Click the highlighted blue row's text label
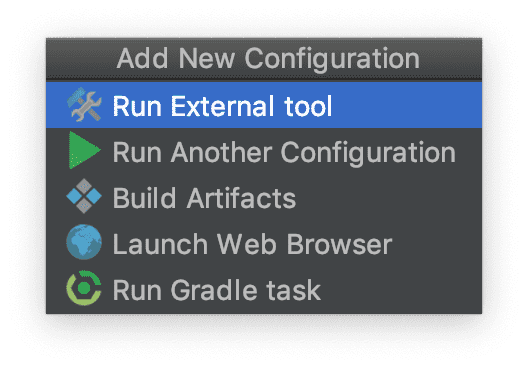 (x=222, y=106)
